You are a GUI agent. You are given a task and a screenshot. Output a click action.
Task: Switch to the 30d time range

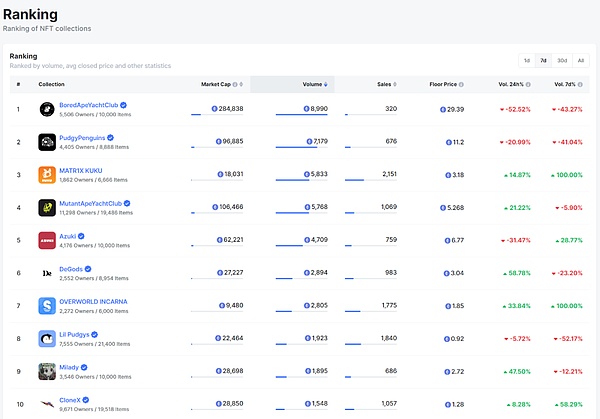pos(562,61)
